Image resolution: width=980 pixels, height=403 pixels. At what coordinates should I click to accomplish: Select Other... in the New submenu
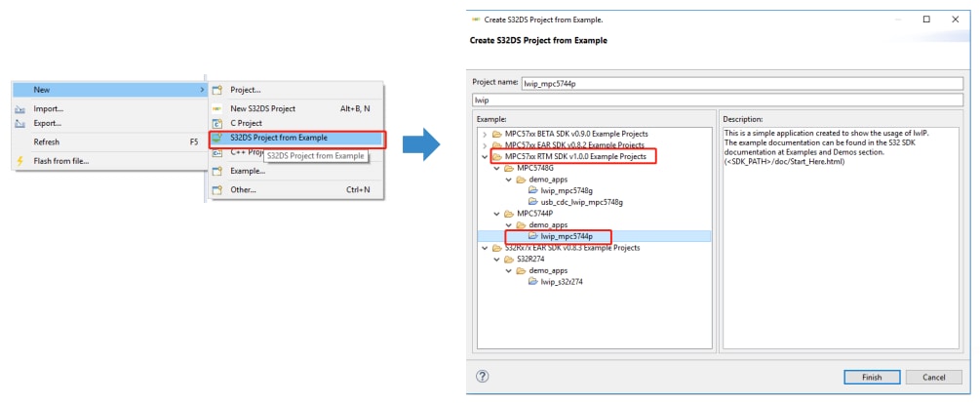[243, 189]
